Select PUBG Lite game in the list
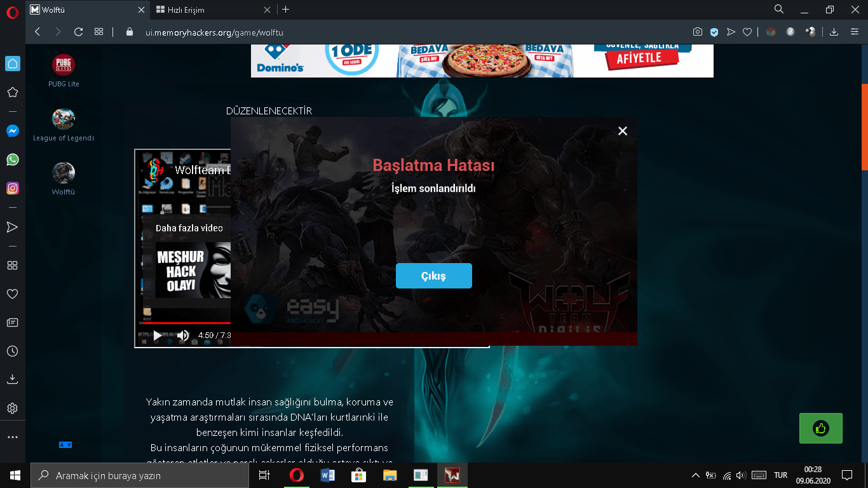 (x=64, y=71)
